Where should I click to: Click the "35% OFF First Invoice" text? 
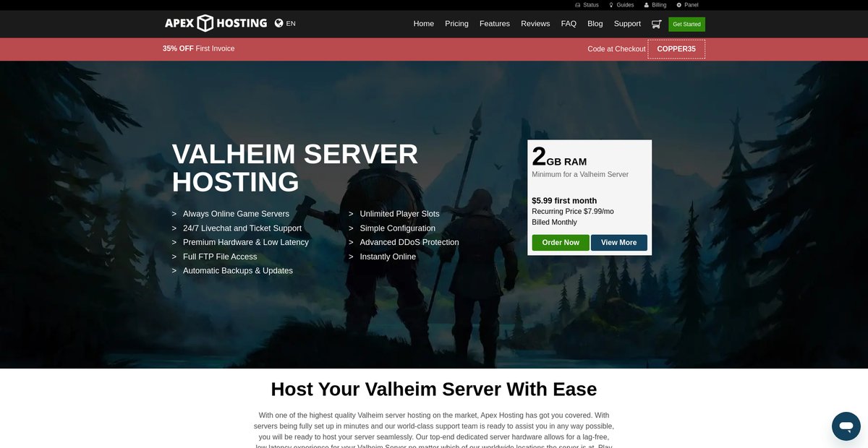tap(199, 48)
